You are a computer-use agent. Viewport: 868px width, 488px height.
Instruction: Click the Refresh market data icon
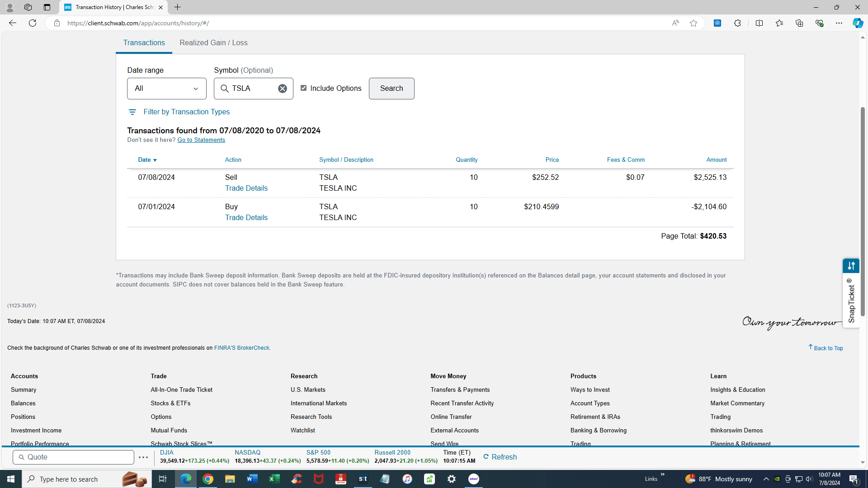point(486,457)
